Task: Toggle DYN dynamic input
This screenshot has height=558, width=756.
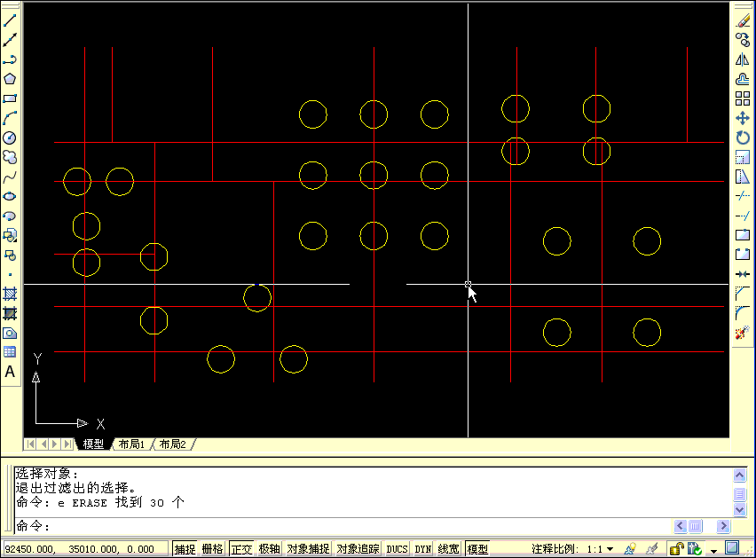Action: pos(423,549)
